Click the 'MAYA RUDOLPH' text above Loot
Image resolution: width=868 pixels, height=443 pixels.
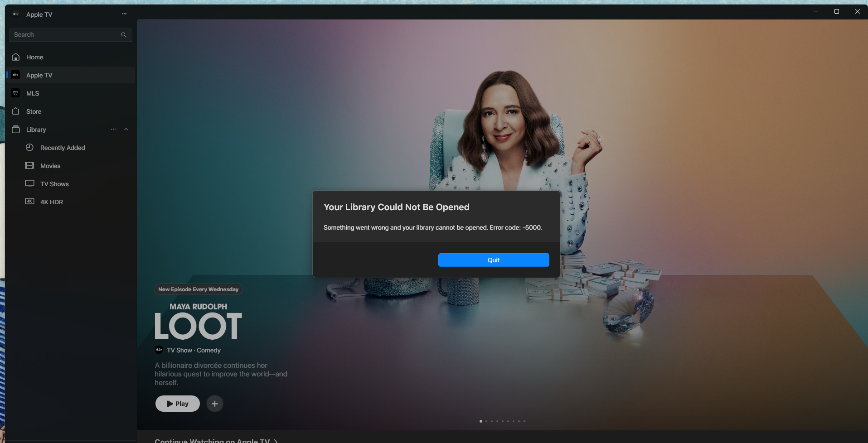(x=199, y=307)
